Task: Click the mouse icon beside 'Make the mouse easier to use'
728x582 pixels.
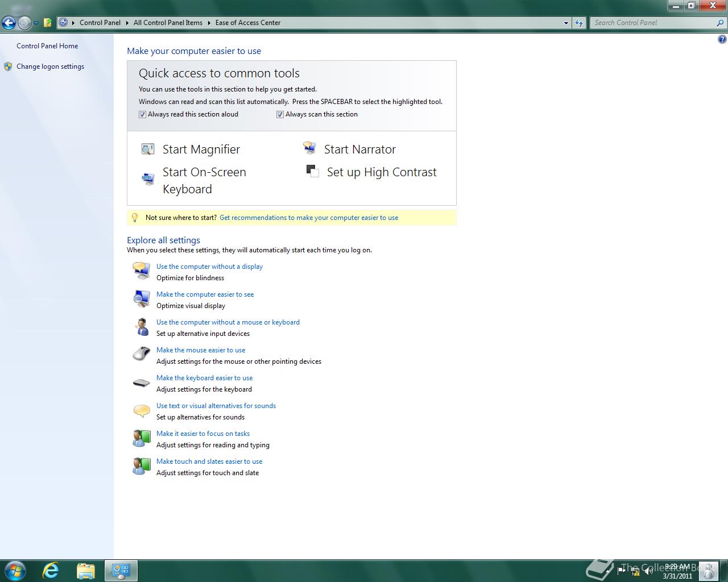Action: point(141,354)
